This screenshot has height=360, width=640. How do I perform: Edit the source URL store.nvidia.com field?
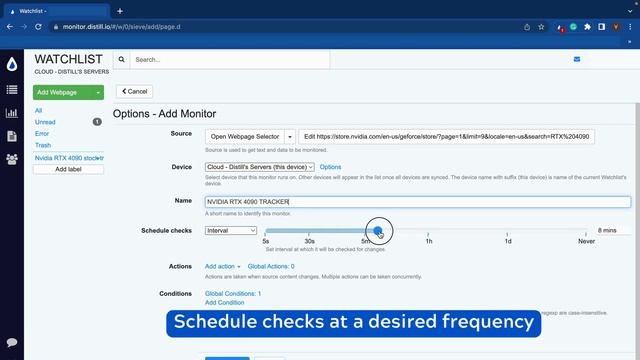pos(447,137)
